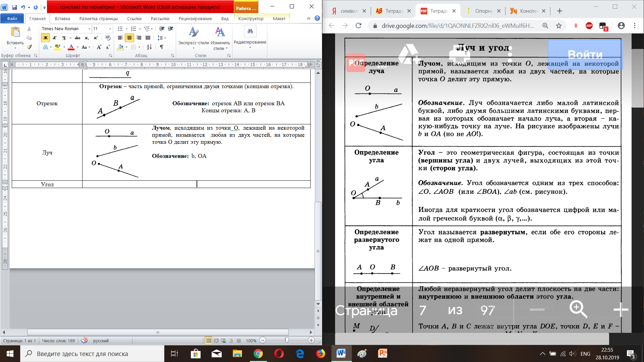Open Word Help question mark icon
The image size is (644, 362).
point(317,18)
